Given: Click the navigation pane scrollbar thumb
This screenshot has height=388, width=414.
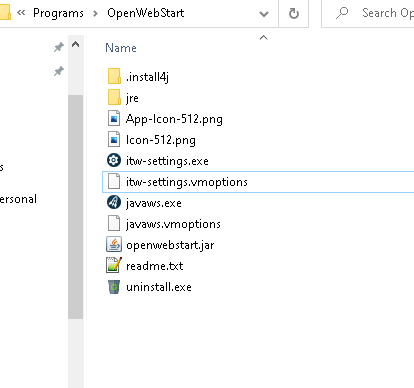Looking at the screenshot, I should 76,207.
